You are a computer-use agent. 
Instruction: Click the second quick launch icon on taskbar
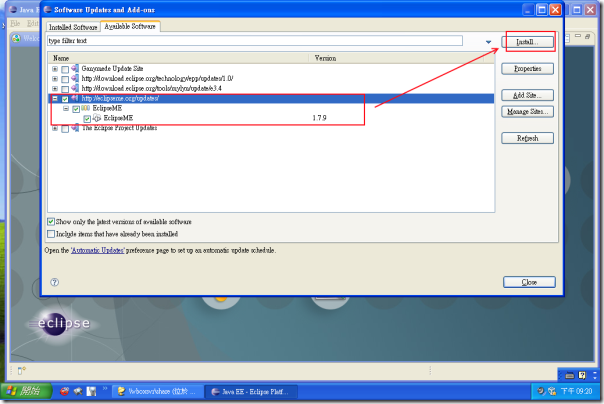[78, 391]
